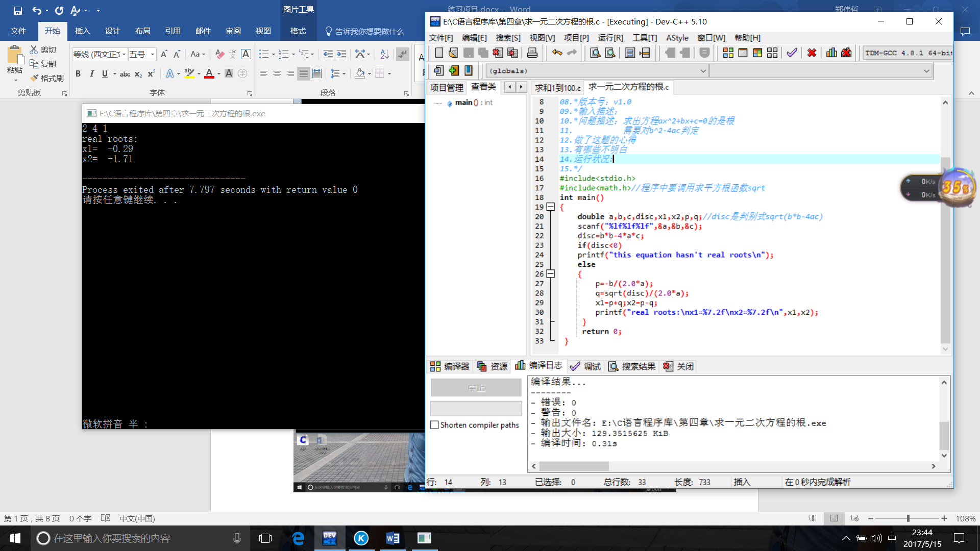Click Word's 格式刷 format painter button
This screenshot has height=551, width=980.
coord(46,78)
